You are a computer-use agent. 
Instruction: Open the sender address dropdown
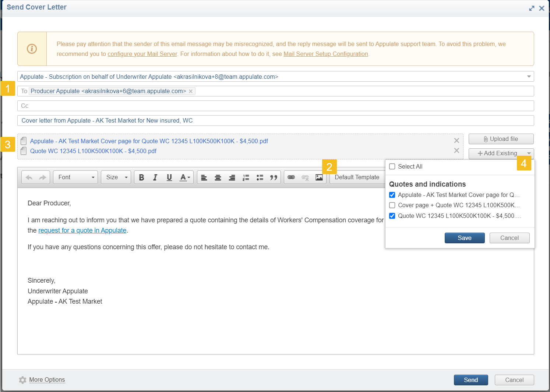coord(529,77)
